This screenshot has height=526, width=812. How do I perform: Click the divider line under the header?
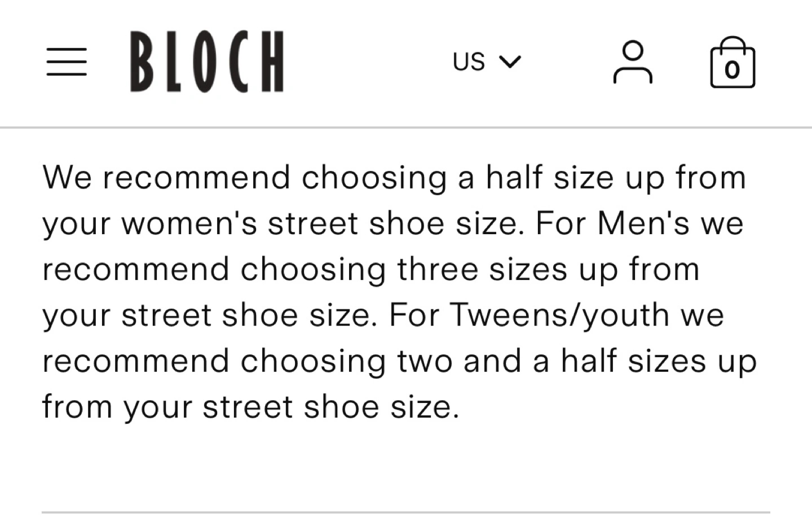tap(406, 128)
